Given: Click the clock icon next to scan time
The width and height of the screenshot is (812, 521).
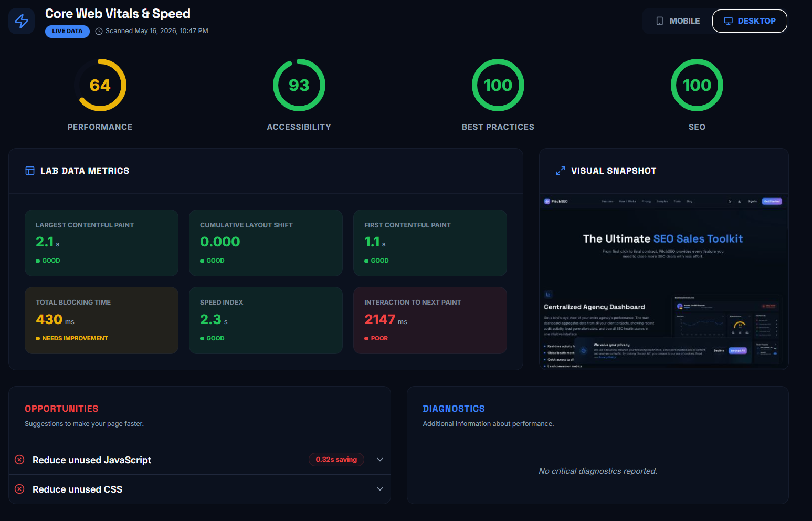Looking at the screenshot, I should pos(99,31).
